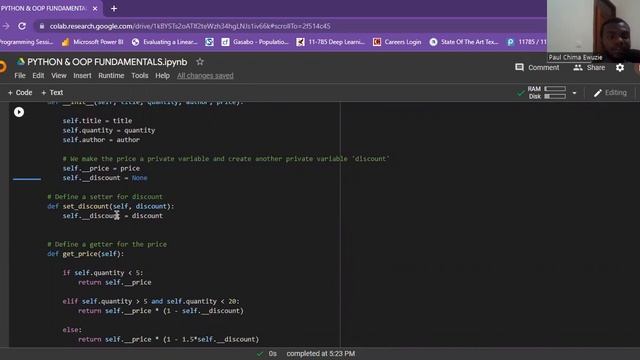Viewport: 640px width, 360px height.
Task: Click the unlabeled blue square bookmark icon
Action: 209,42
